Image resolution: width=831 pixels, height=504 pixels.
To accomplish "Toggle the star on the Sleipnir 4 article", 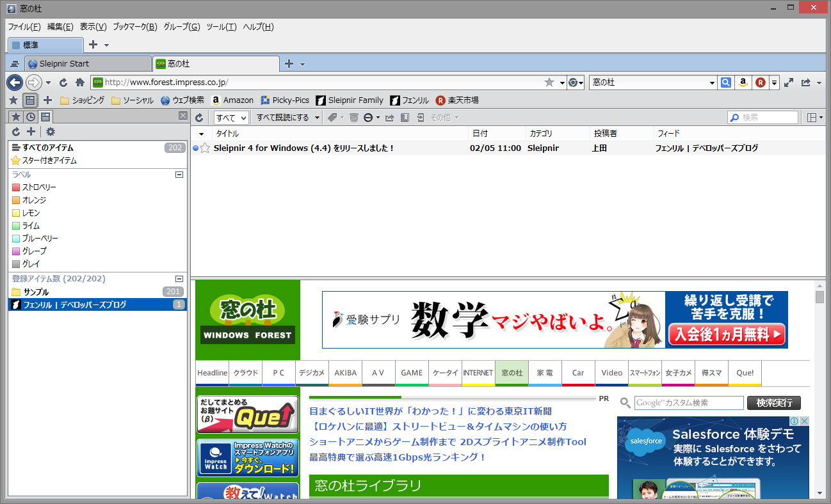I will pyautogui.click(x=205, y=148).
